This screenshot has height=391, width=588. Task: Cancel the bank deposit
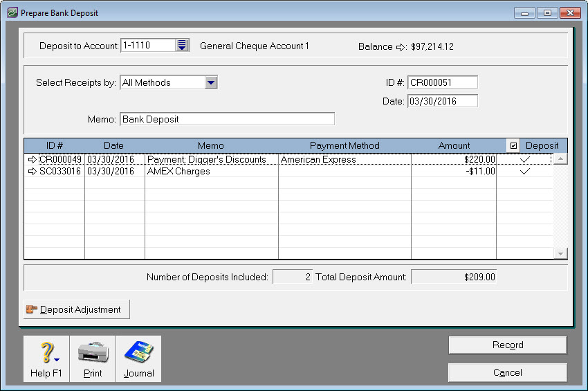click(x=507, y=372)
